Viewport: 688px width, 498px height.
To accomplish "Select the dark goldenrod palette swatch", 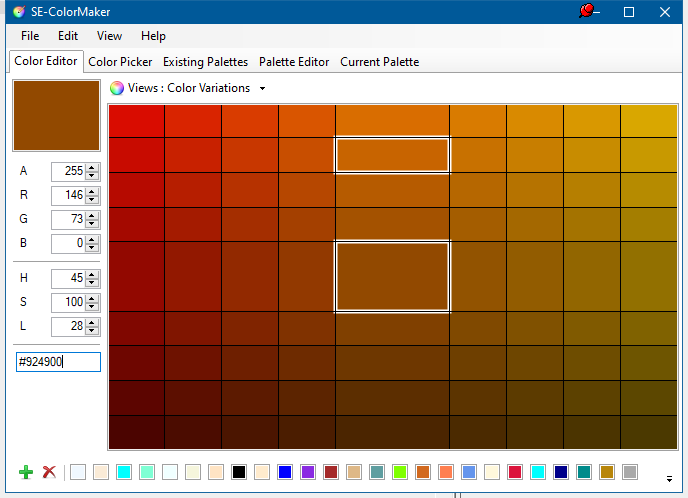I will pyautogui.click(x=607, y=472).
